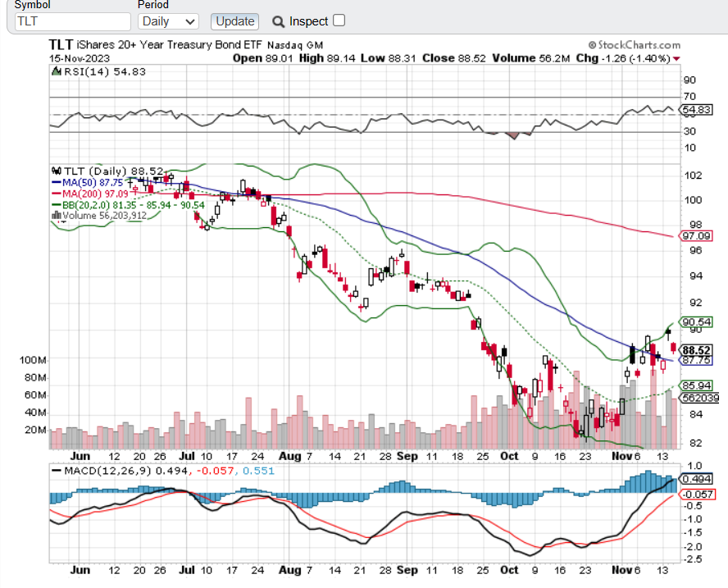Click the blue MA(50) legend swatch
This screenshot has height=588, width=728.
[x=56, y=182]
